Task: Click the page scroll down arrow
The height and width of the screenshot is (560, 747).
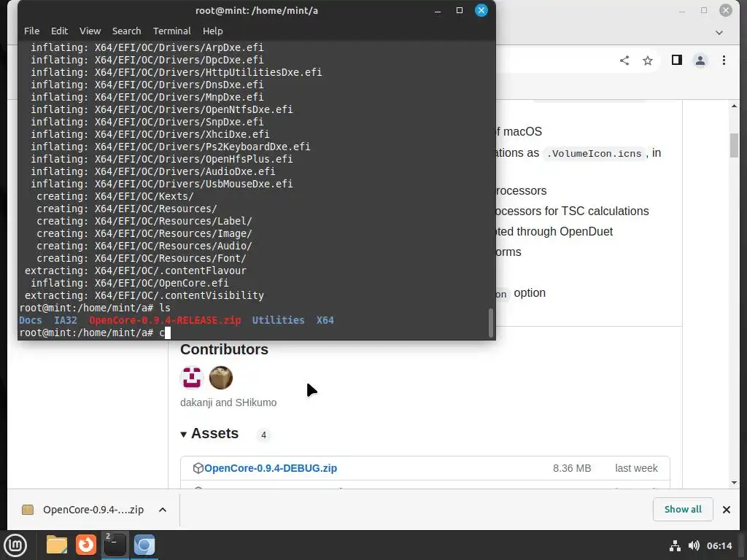Action: click(x=734, y=483)
